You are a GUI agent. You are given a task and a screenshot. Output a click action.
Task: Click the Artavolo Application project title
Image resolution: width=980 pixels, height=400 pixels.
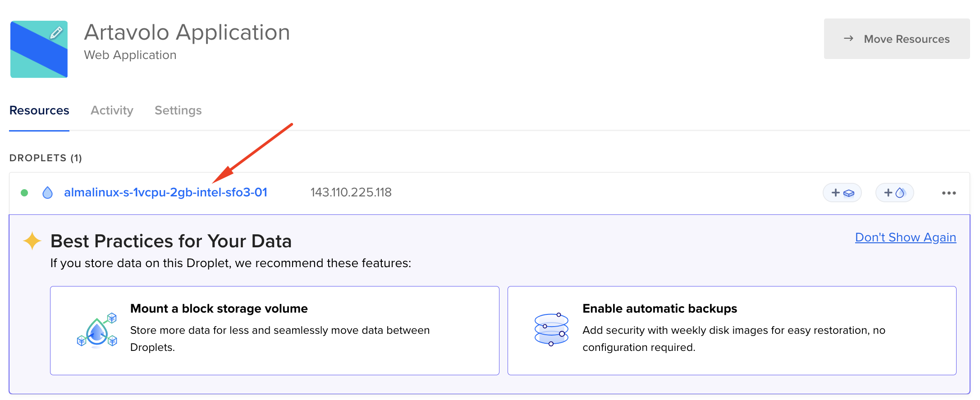187,32
